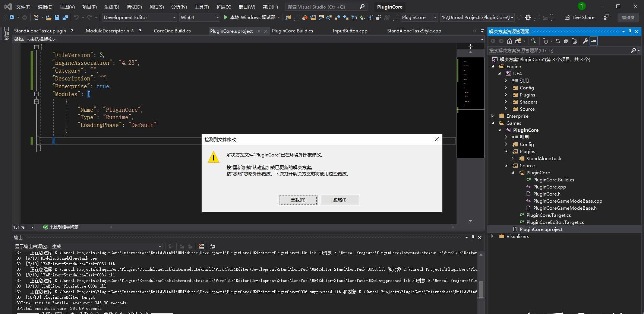Viewport: 644px width, 314px height.
Task: Expand the Visualizers folder node
Action: (493, 237)
